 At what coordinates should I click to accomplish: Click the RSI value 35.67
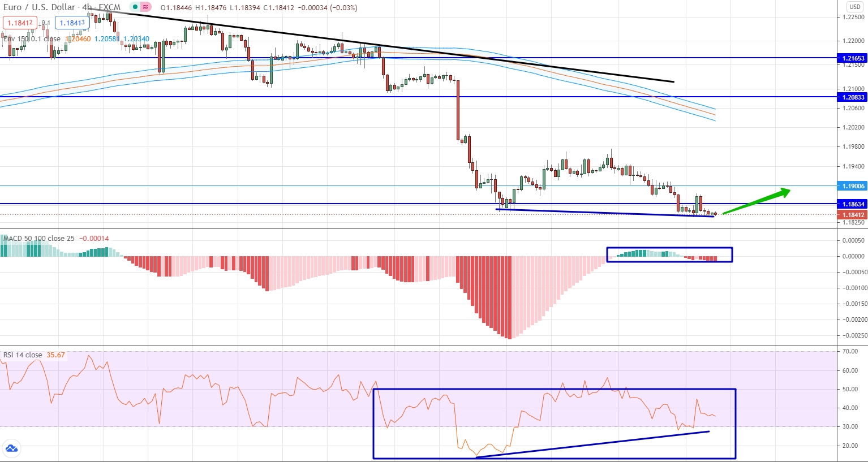56,355
